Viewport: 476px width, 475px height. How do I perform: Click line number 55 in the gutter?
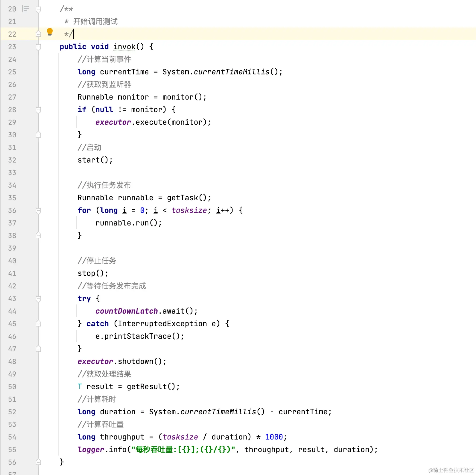(12, 450)
